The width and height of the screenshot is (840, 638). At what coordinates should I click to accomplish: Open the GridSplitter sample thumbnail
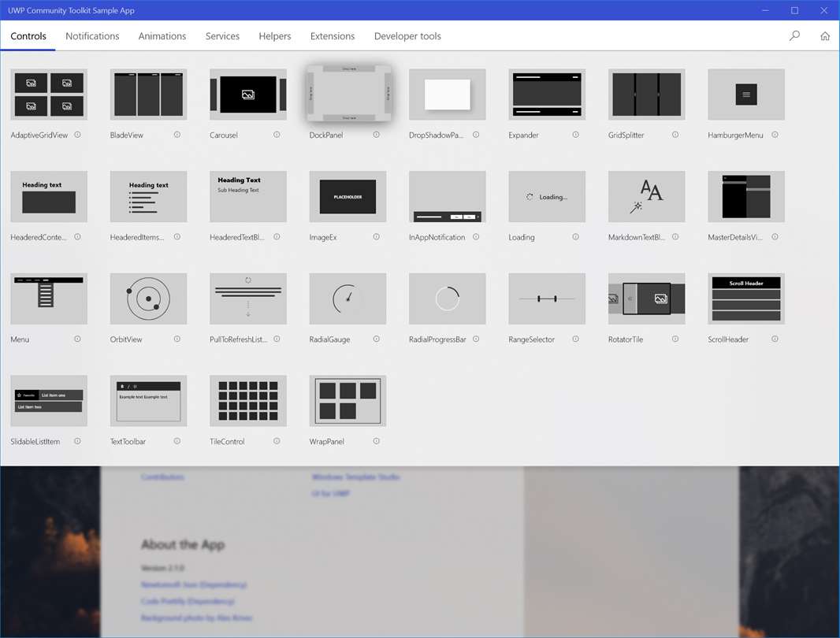[x=647, y=95]
